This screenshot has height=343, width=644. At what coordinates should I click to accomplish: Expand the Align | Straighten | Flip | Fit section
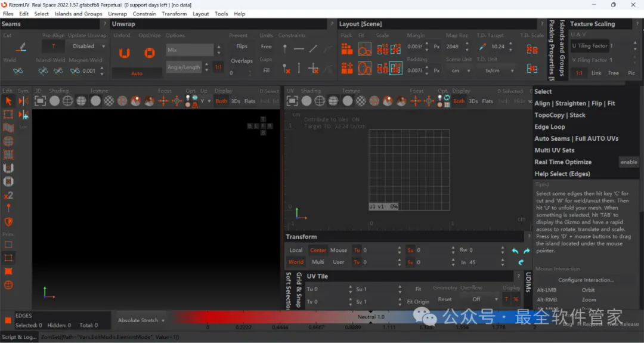click(x=575, y=104)
